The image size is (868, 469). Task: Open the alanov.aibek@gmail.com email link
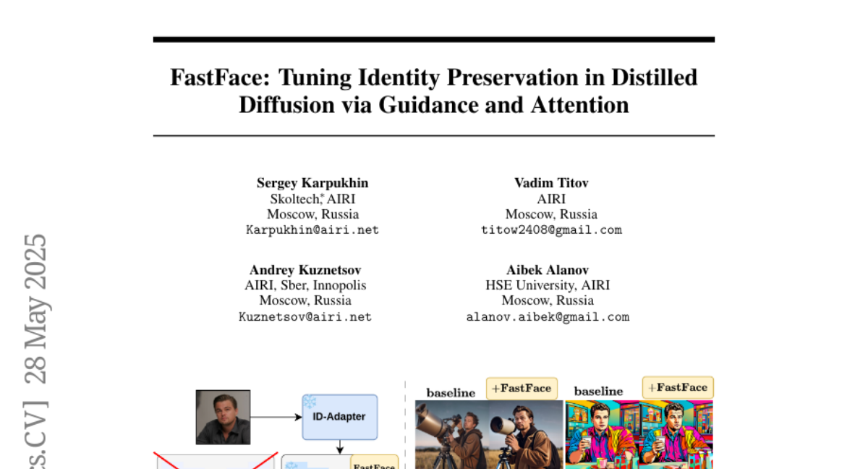tap(548, 316)
